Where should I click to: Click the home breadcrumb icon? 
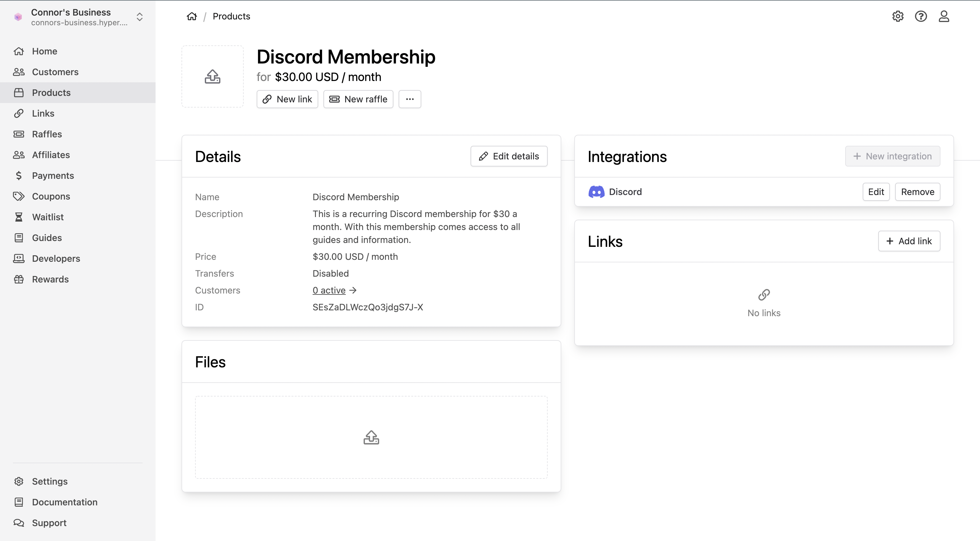coord(192,16)
